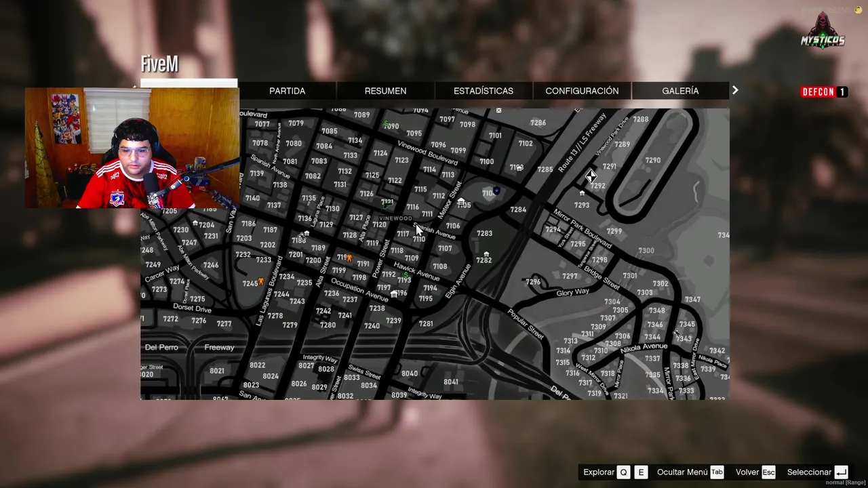Click postal code 8021 on the map
Screen dimensions: 868x488
pyautogui.click(x=217, y=371)
